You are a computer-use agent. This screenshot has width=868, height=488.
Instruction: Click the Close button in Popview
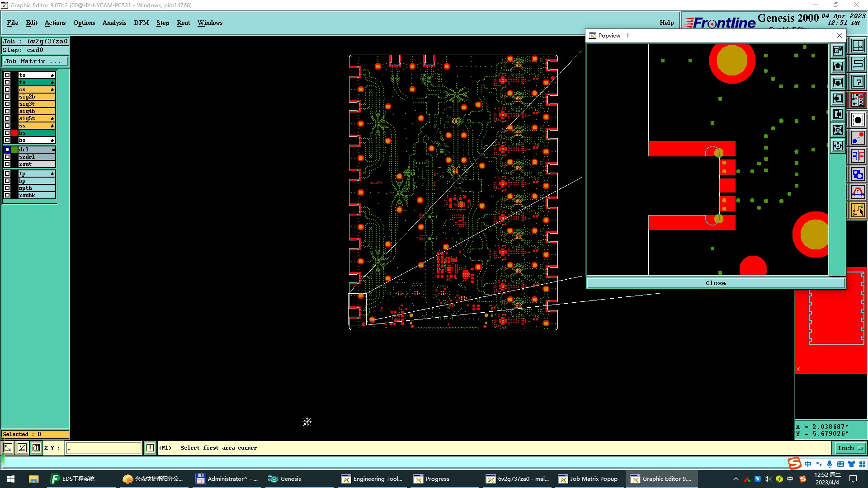tap(716, 283)
